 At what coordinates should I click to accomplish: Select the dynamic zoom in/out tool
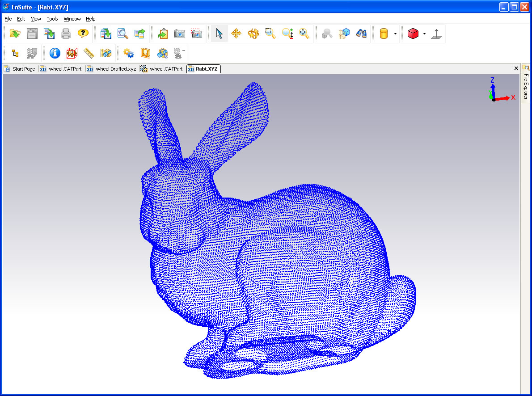[x=287, y=34]
